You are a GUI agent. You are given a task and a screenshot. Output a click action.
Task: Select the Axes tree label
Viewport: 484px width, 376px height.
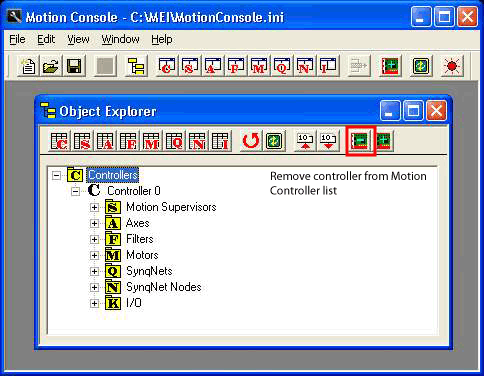point(137,223)
